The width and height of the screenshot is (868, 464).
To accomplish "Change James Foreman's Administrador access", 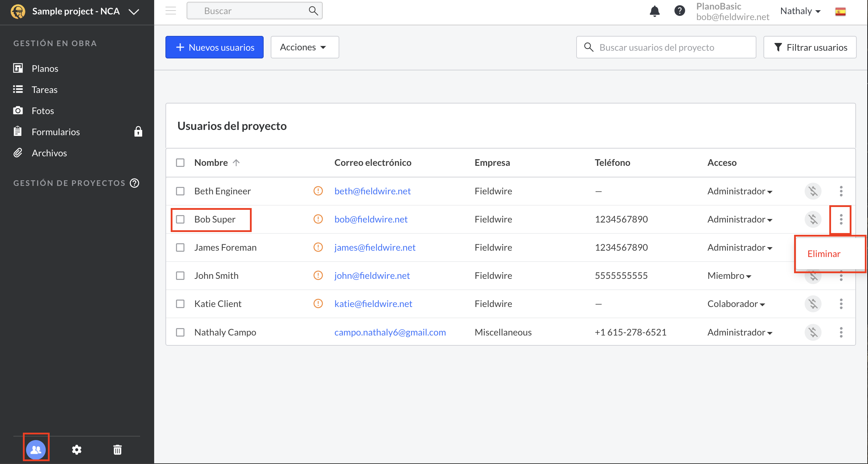I will point(740,247).
